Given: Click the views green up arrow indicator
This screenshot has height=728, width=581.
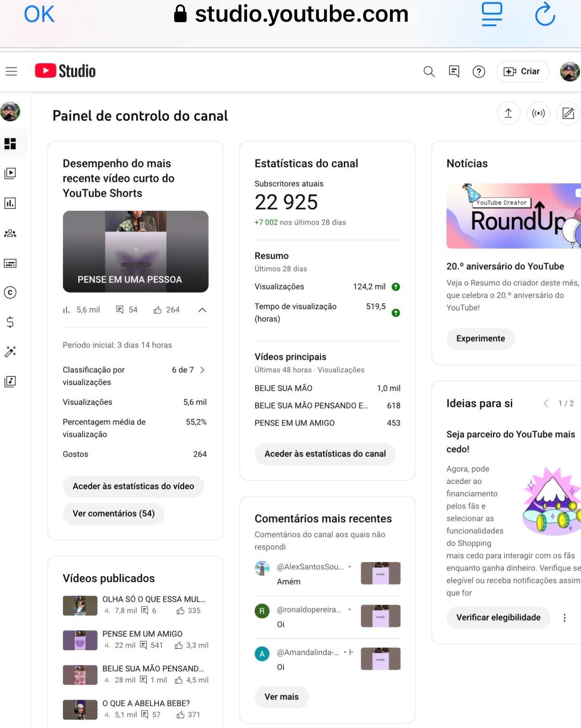Looking at the screenshot, I should (396, 287).
